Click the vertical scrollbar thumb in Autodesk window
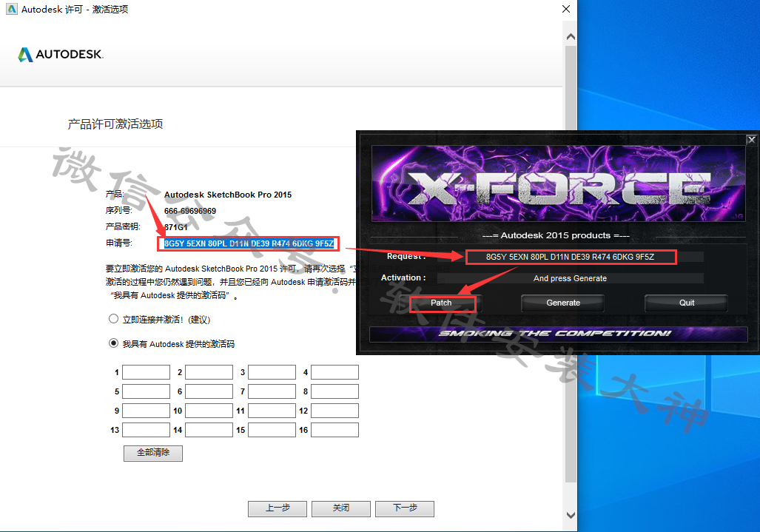 (x=571, y=264)
